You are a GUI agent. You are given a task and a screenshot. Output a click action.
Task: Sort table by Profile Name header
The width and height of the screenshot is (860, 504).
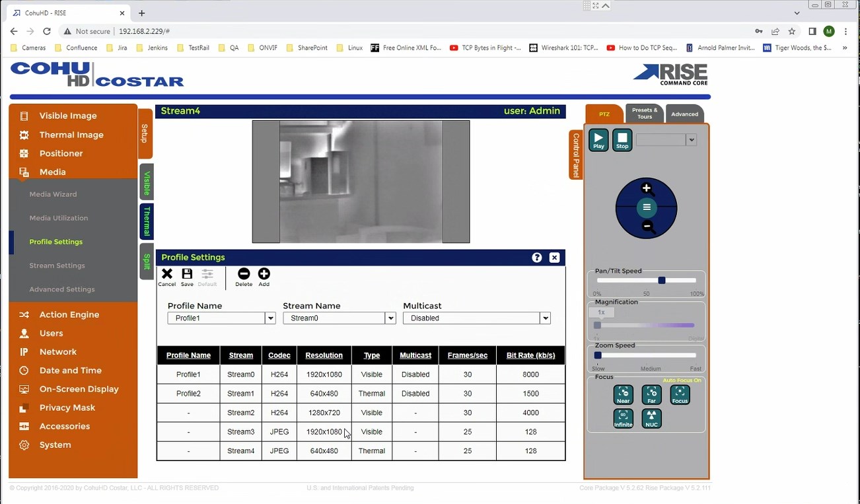point(188,355)
